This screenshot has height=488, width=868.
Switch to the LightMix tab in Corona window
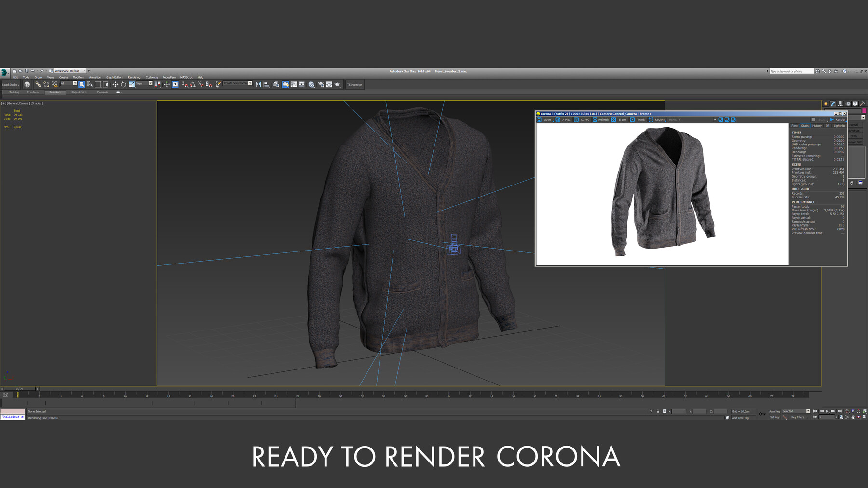[x=839, y=126]
